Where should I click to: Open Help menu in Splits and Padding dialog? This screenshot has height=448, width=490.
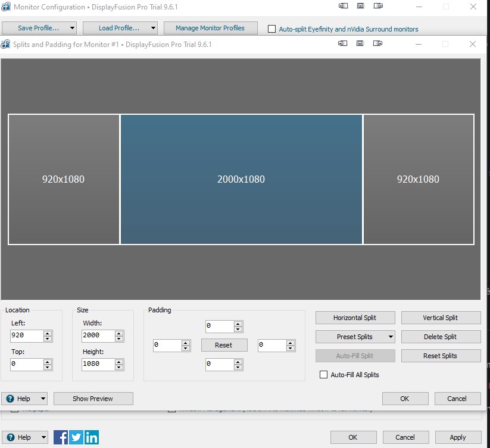coord(24,399)
